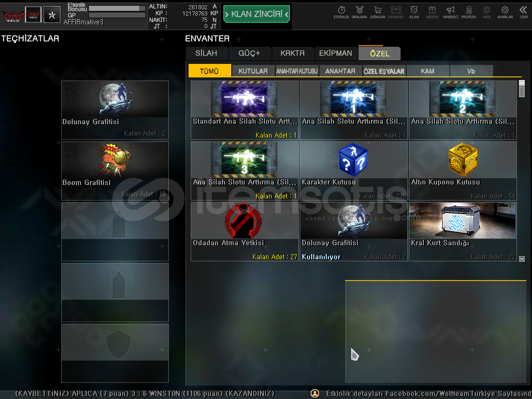Switch to the KRKTR tab
Viewport: 532px width, 399px height.
click(x=292, y=54)
